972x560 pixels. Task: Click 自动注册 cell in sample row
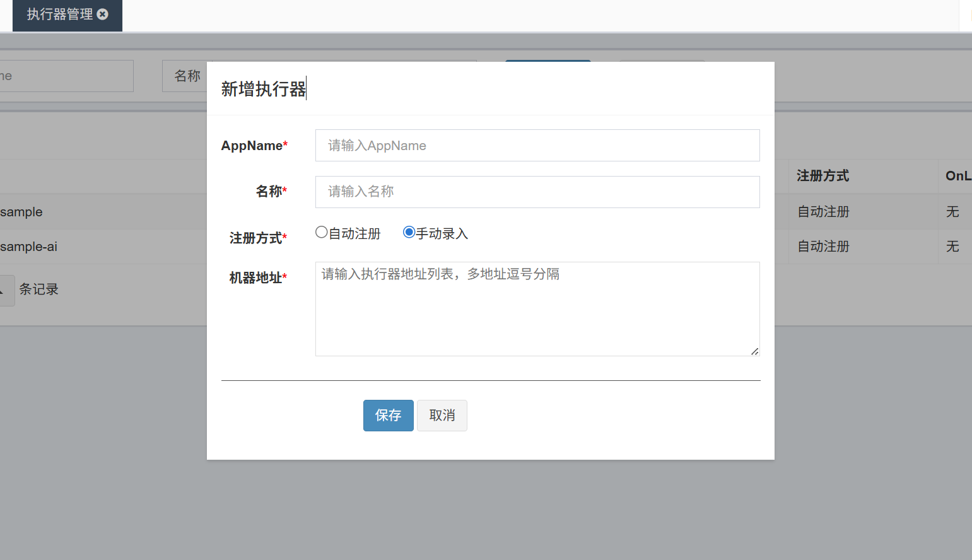tap(823, 212)
